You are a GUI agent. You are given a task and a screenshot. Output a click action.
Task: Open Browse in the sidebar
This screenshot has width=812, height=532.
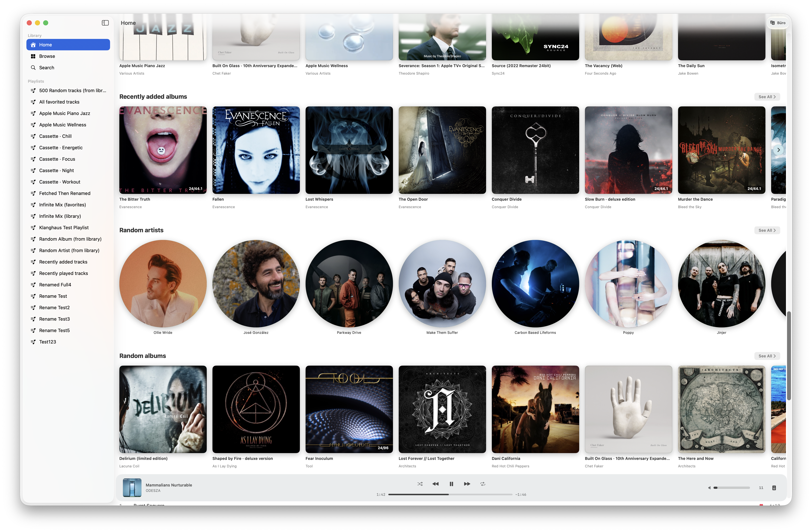68,56
